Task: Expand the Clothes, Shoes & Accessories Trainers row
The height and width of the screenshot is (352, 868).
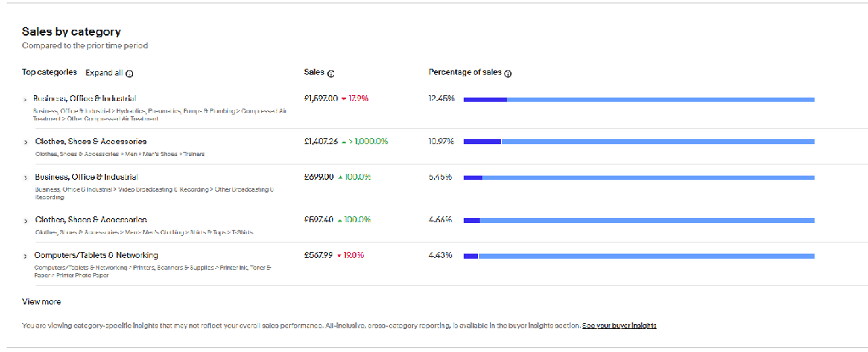Action: click(25, 142)
